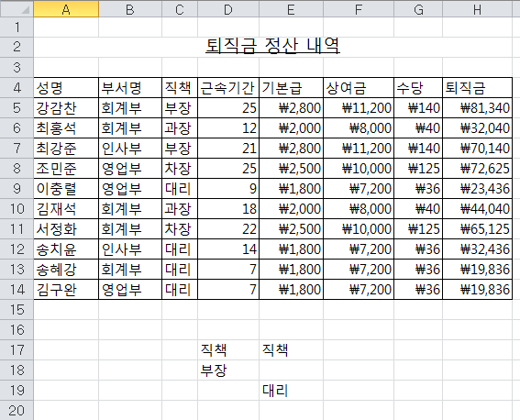Click bonus ₩8,000 in 최홍석's row
This screenshot has width=520, height=420.
tap(359, 128)
